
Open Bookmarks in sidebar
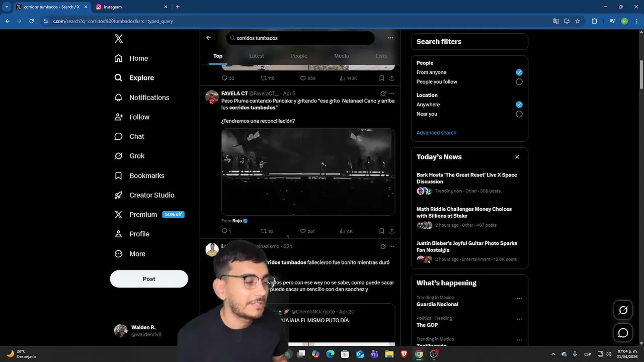coord(139,175)
